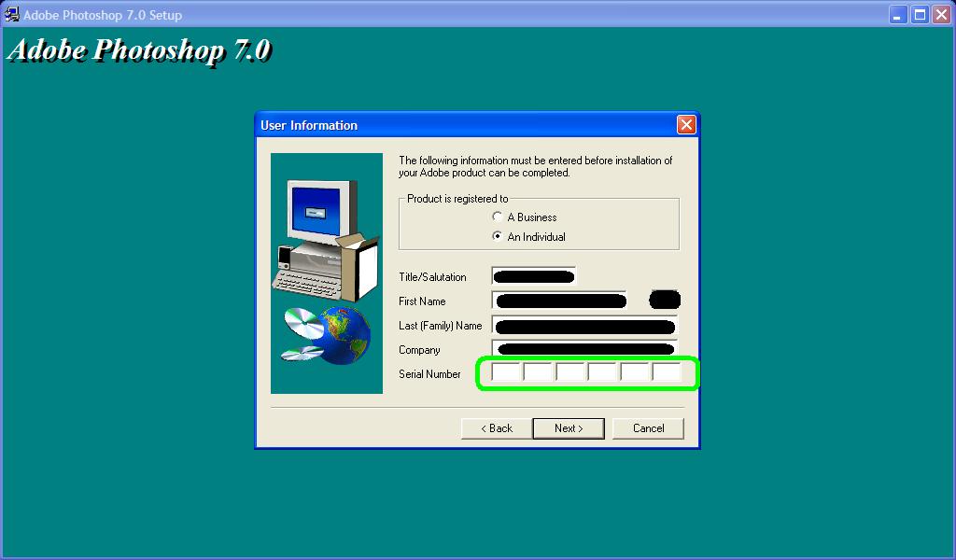Cancel the Photoshop setup

[x=648, y=428]
